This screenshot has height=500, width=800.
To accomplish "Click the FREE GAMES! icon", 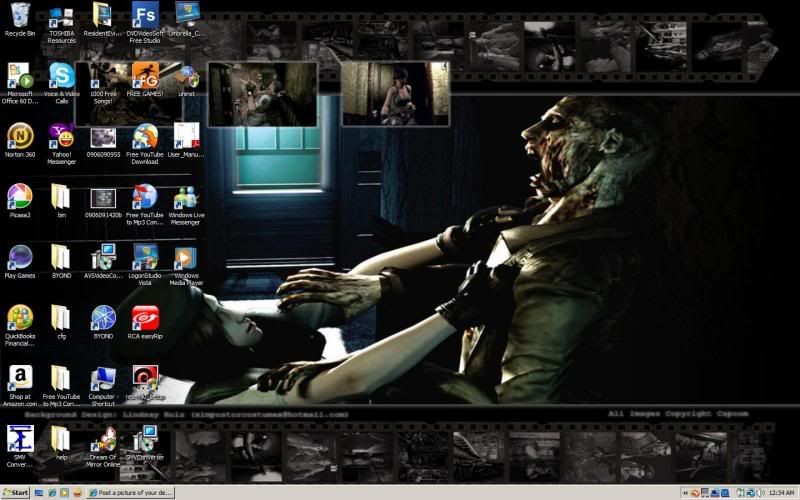I will [x=145, y=80].
